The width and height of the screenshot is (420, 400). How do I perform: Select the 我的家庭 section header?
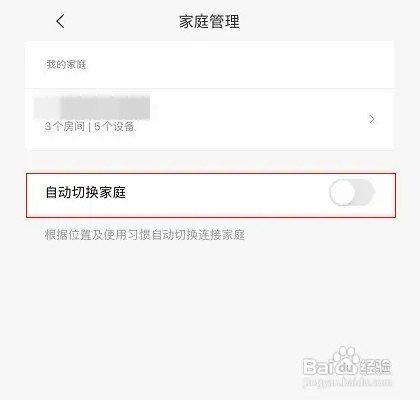tap(66, 64)
